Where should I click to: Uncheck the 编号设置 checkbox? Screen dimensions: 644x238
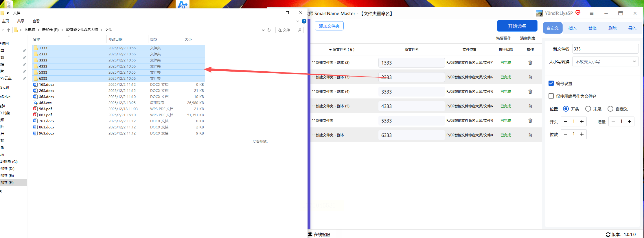pyautogui.click(x=551, y=83)
